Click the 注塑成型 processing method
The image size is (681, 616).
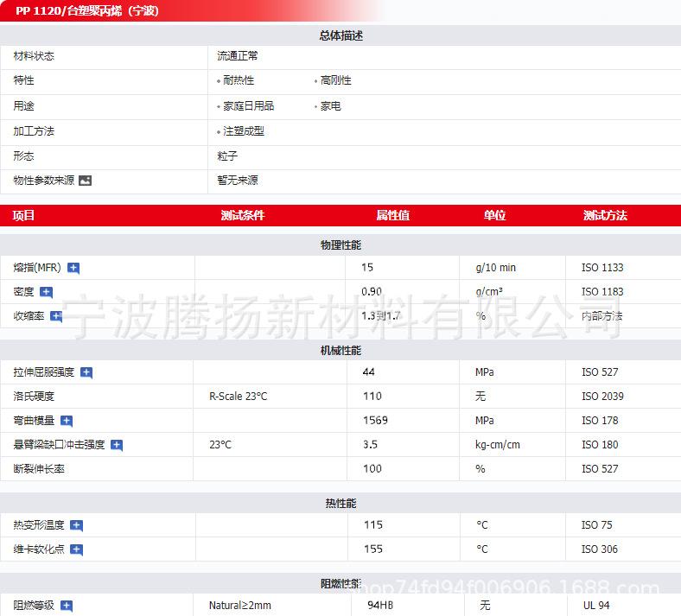tap(243, 131)
